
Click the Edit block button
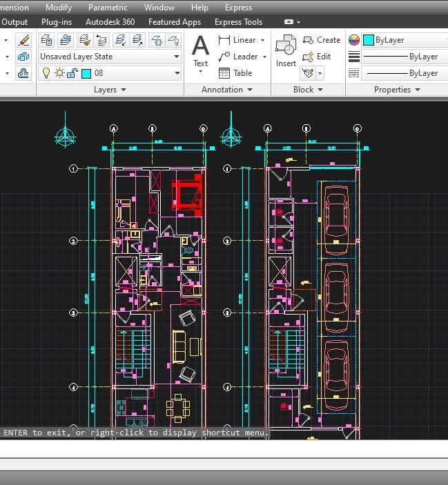click(x=317, y=57)
